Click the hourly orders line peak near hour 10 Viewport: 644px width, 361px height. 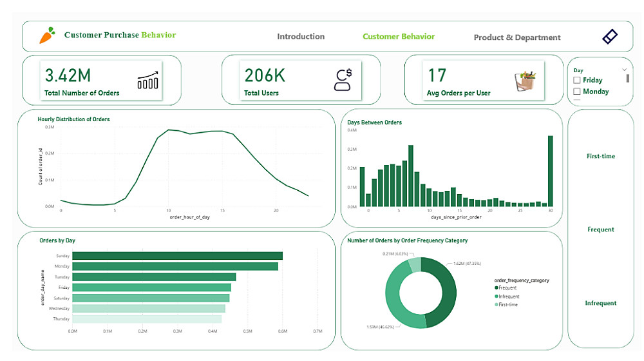click(x=168, y=130)
